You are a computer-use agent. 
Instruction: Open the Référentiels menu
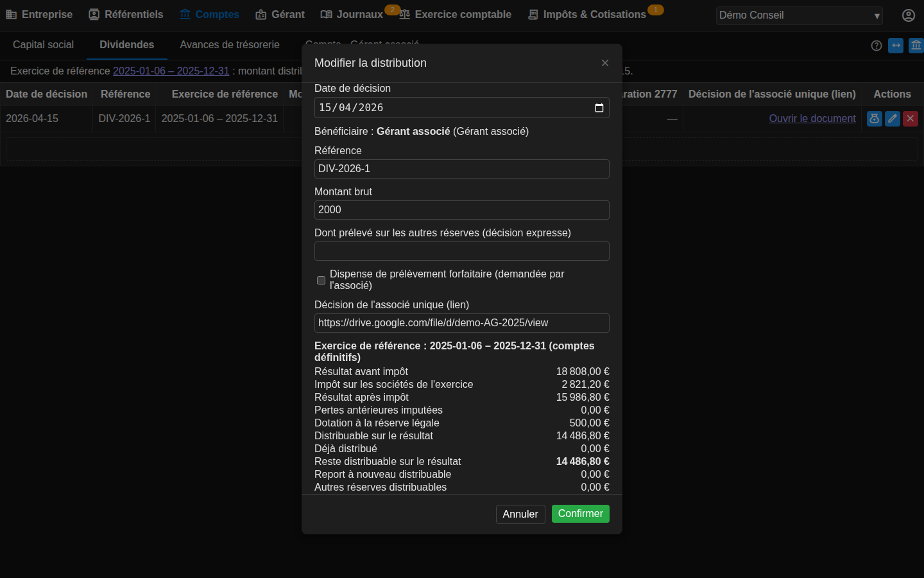[x=126, y=14]
